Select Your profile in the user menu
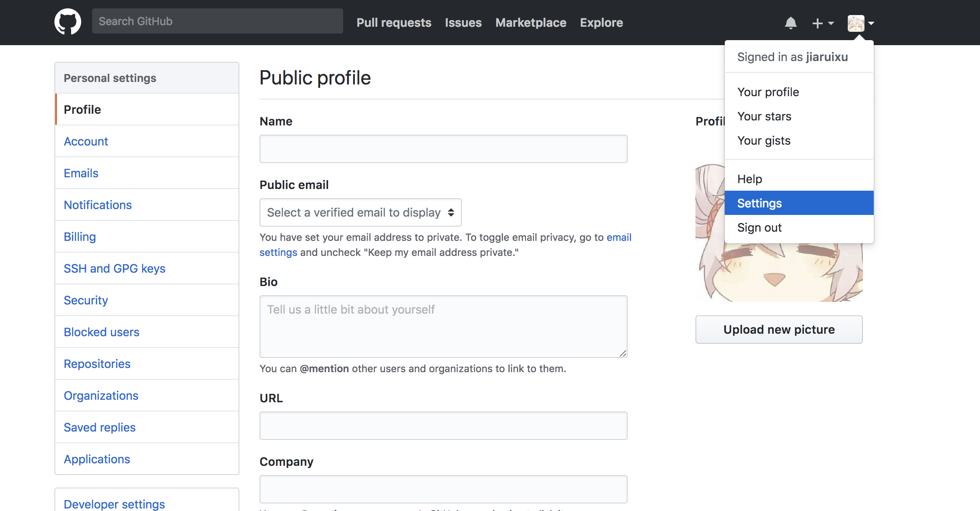 pos(799,92)
